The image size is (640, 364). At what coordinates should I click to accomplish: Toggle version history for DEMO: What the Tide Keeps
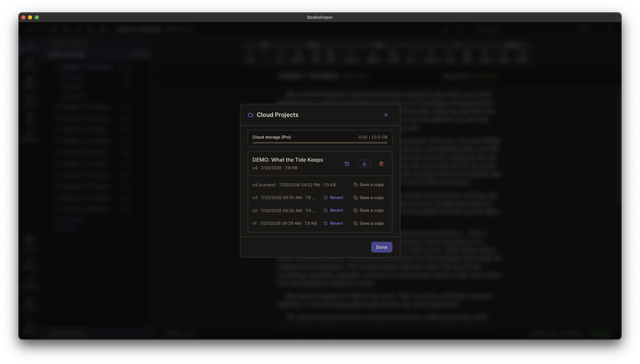(x=347, y=164)
